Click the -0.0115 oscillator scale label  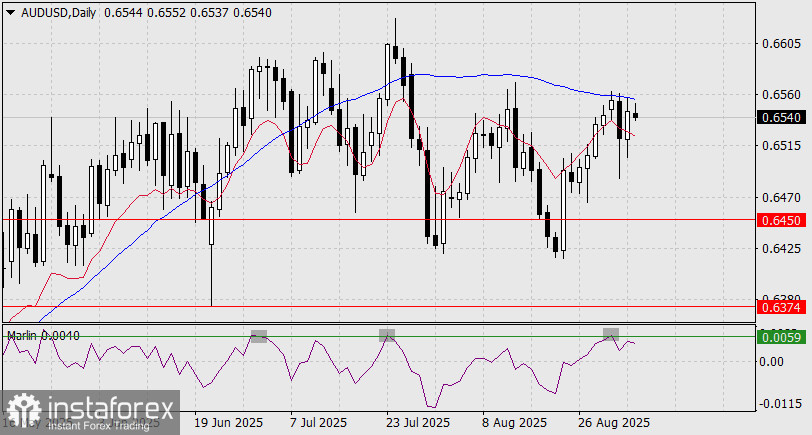point(778,403)
